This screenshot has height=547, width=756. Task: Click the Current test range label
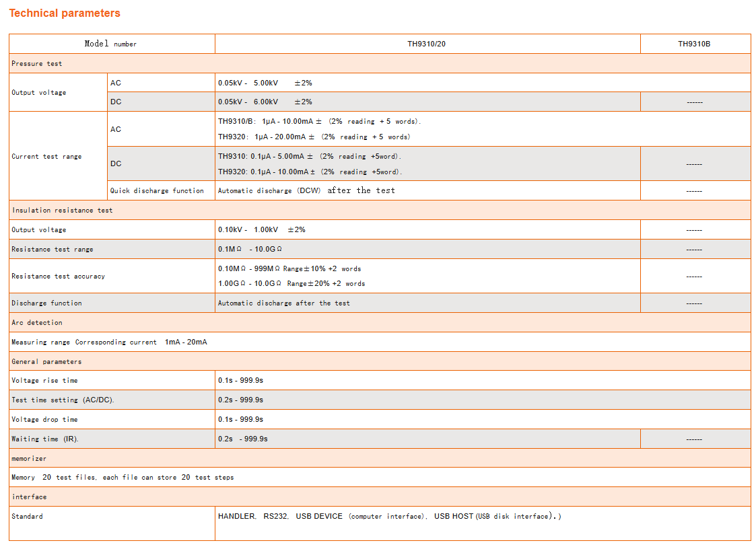tap(46, 157)
